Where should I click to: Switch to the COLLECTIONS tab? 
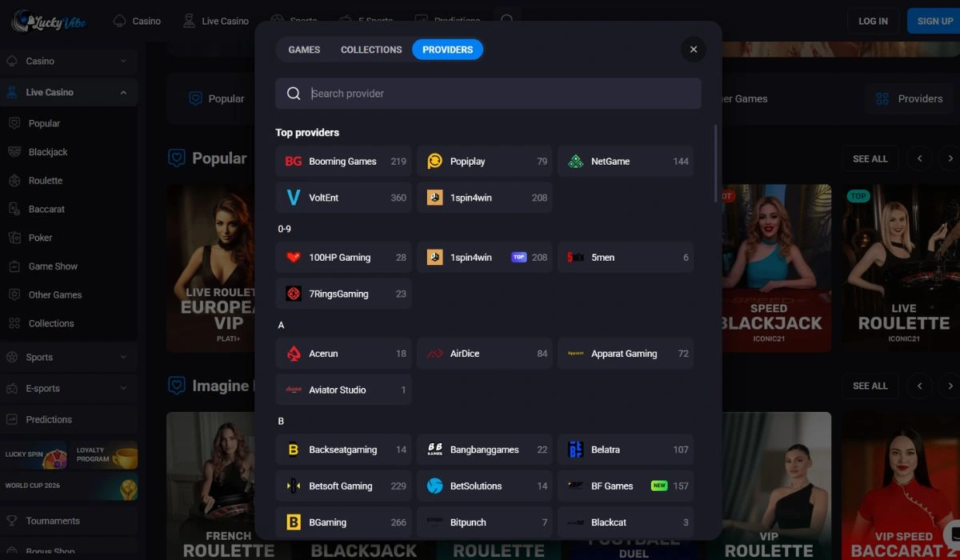(371, 50)
